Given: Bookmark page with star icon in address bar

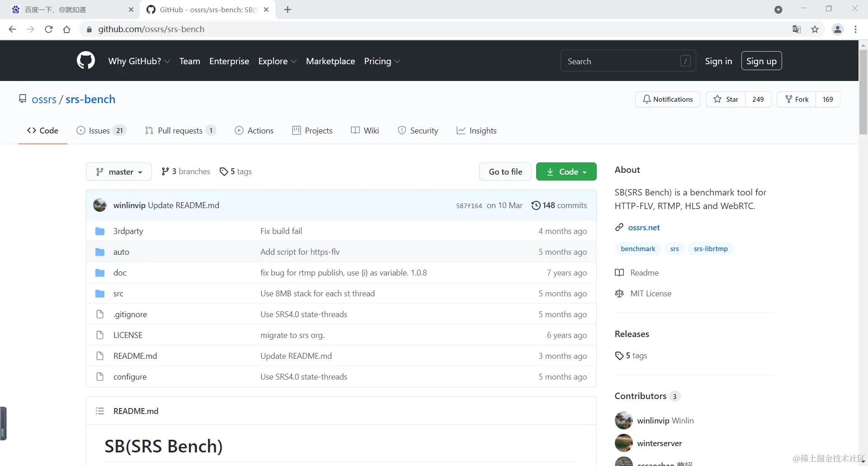Looking at the screenshot, I should pos(815,29).
